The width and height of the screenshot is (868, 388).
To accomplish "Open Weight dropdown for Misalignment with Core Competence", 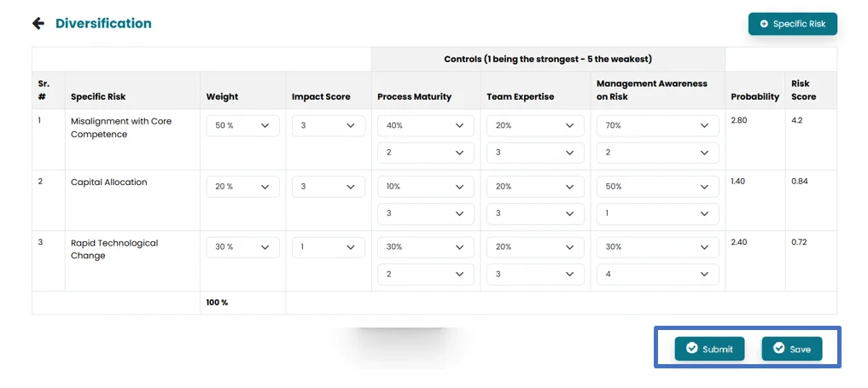I will 243,125.
